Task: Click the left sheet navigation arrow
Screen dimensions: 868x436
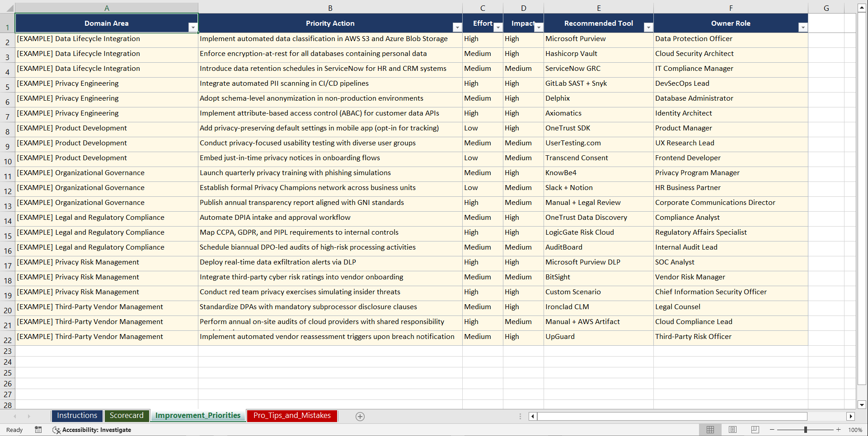Action: click(x=15, y=416)
